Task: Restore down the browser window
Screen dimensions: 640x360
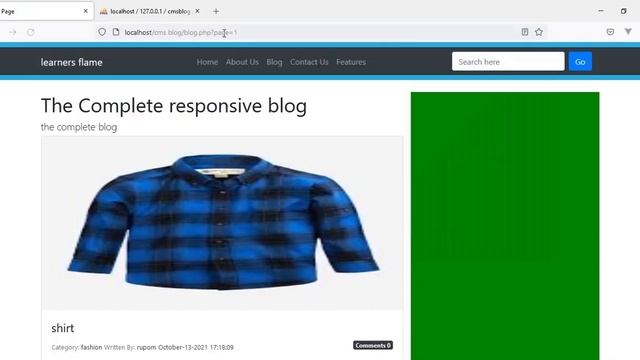Action: coord(624,11)
